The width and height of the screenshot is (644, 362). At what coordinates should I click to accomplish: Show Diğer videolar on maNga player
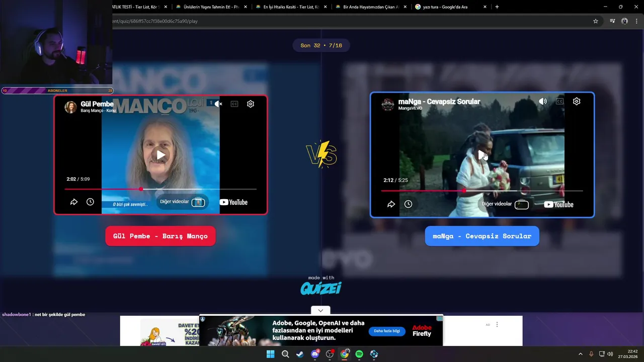point(505,204)
